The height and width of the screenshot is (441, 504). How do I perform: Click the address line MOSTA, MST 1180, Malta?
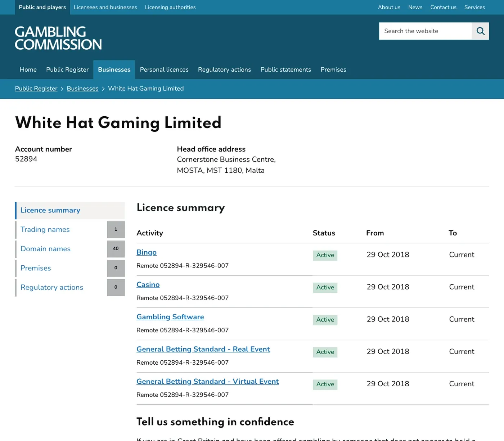221,171
